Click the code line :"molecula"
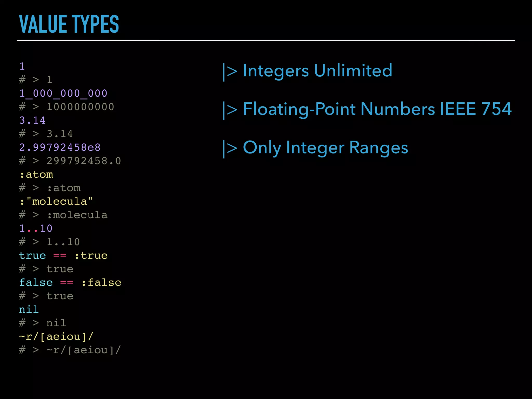The height and width of the screenshot is (399, 532). (x=56, y=201)
